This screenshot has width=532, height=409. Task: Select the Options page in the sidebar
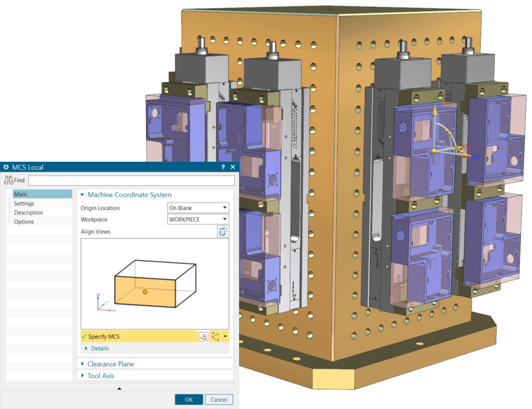pyautogui.click(x=24, y=221)
